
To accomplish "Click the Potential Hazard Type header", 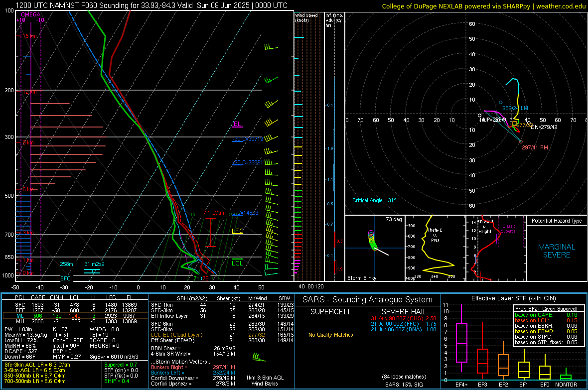I will [557, 221].
